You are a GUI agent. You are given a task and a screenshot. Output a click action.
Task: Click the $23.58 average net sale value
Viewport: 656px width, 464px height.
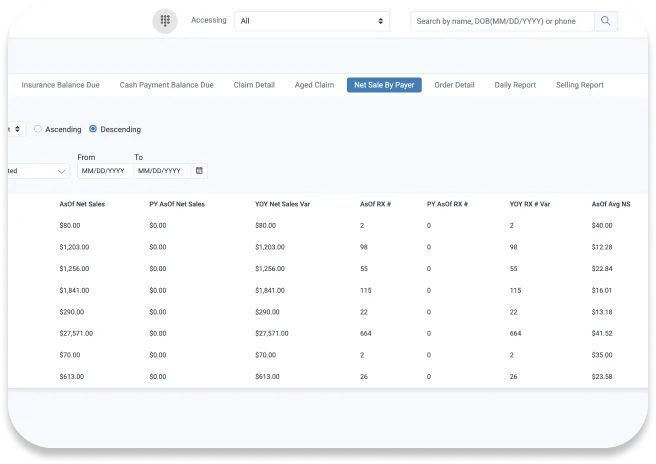[x=602, y=377]
